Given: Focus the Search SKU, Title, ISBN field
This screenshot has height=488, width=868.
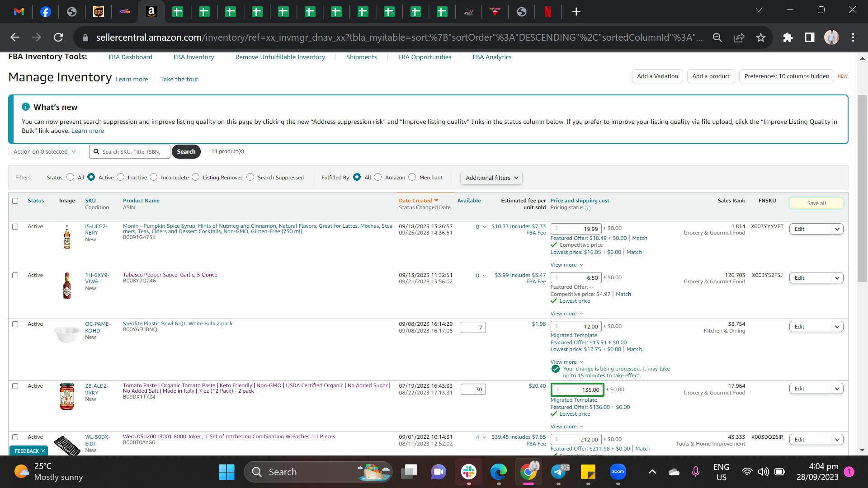Looking at the screenshot, I should pyautogui.click(x=130, y=152).
